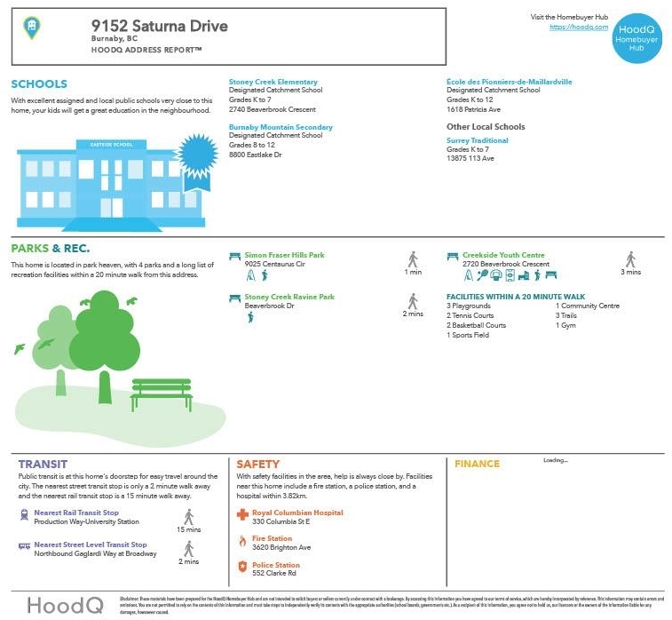
Task: Click the FINANCE section heading
Action: click(477, 464)
